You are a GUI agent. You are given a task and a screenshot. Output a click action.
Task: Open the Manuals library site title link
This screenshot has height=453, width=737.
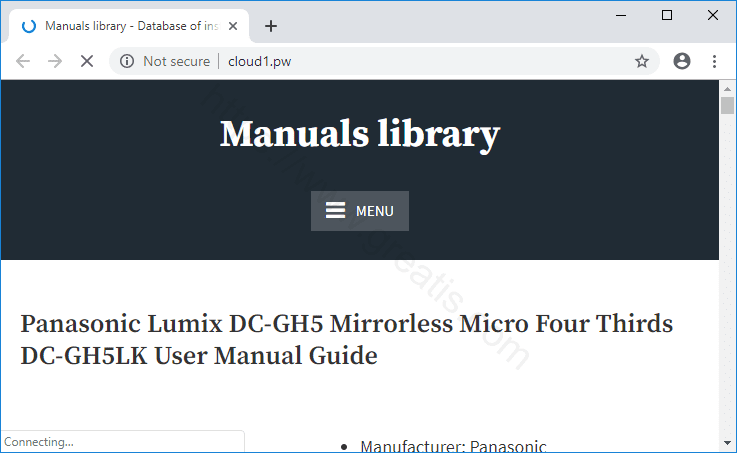tap(360, 134)
